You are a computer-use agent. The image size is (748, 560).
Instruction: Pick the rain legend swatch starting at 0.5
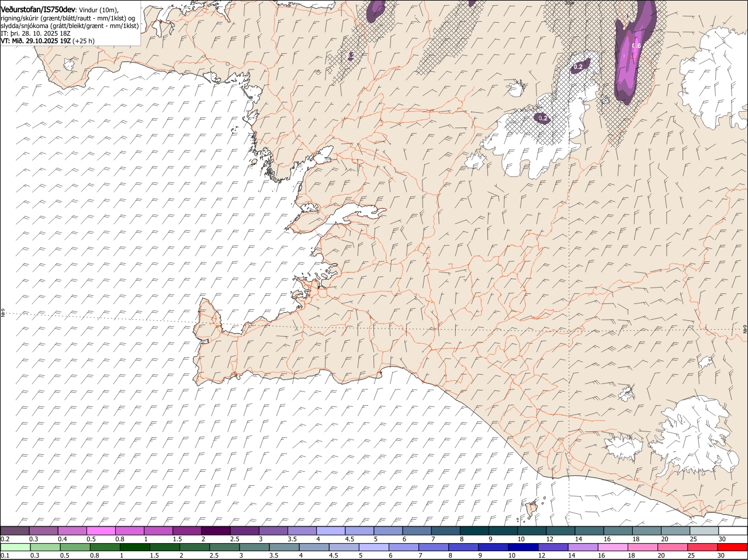point(75,548)
